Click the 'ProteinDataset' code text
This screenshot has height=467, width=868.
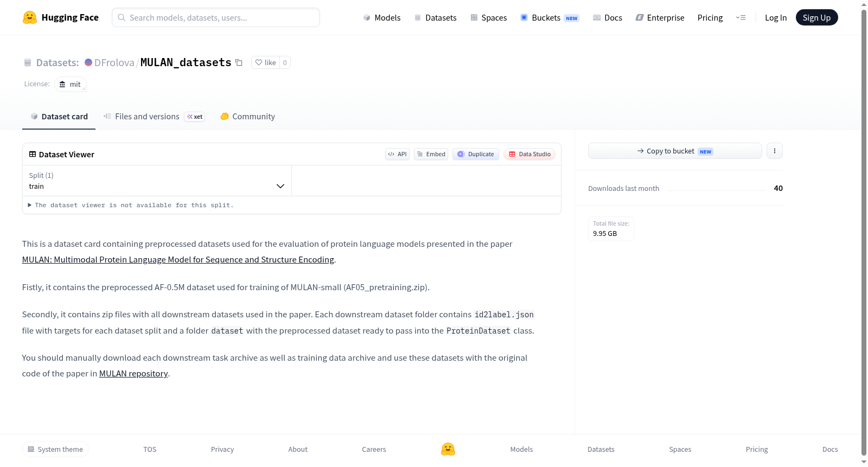click(x=478, y=331)
